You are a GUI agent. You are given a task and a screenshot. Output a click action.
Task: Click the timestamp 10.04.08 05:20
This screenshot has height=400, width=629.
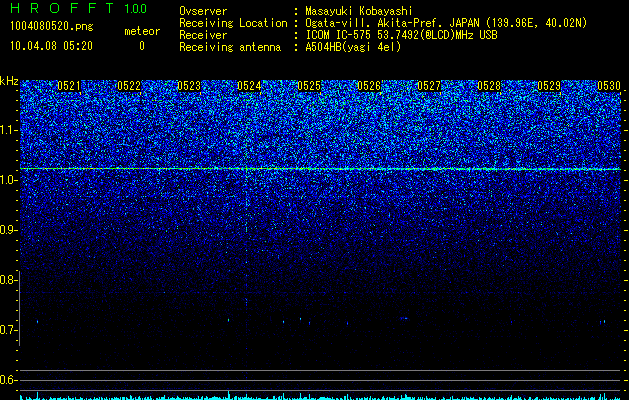(51, 46)
